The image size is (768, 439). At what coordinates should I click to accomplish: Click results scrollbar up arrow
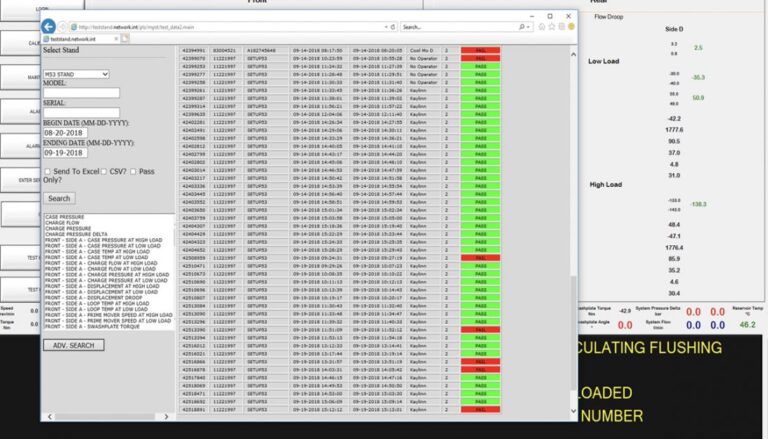point(574,54)
